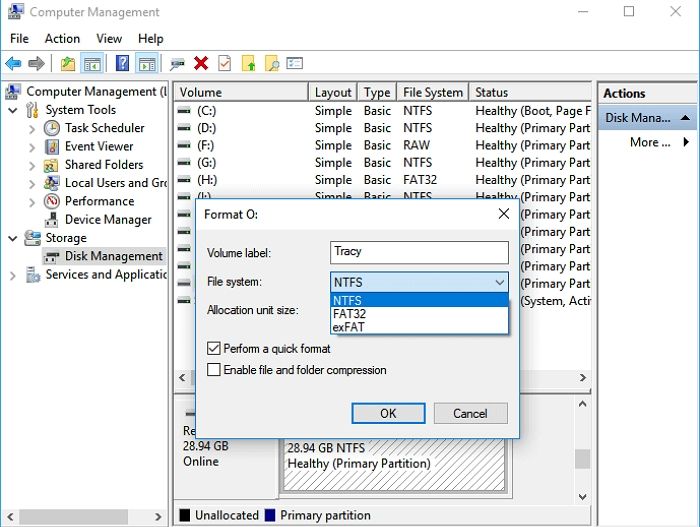Click the Volume label text field

tap(419, 252)
